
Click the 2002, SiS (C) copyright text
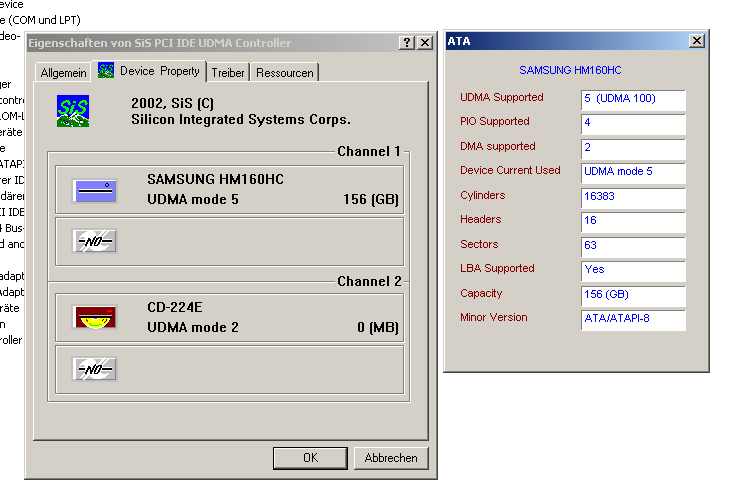click(172, 103)
